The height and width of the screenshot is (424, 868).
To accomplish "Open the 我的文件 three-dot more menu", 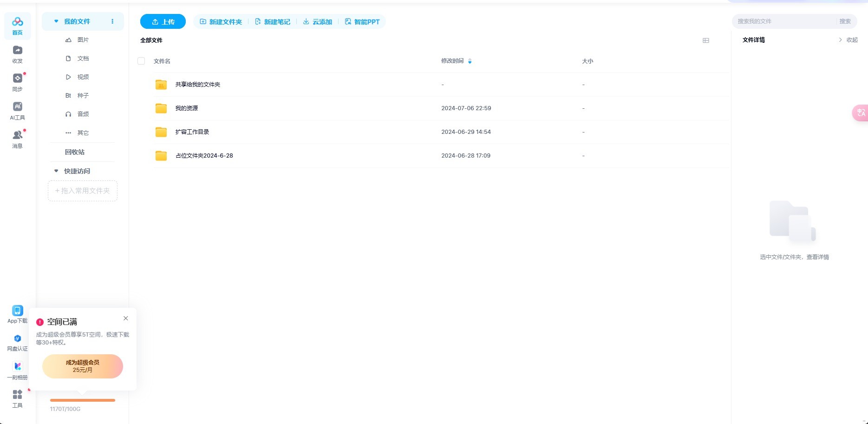I will (x=112, y=21).
